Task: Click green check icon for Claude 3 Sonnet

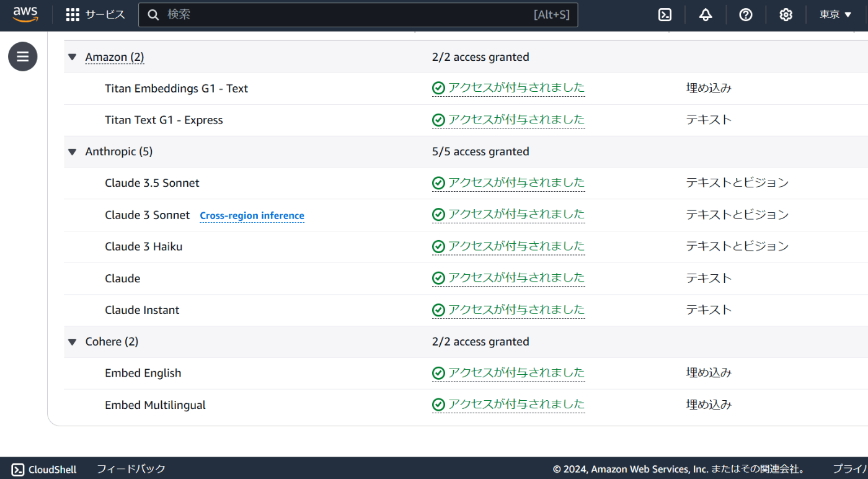Action: point(438,215)
